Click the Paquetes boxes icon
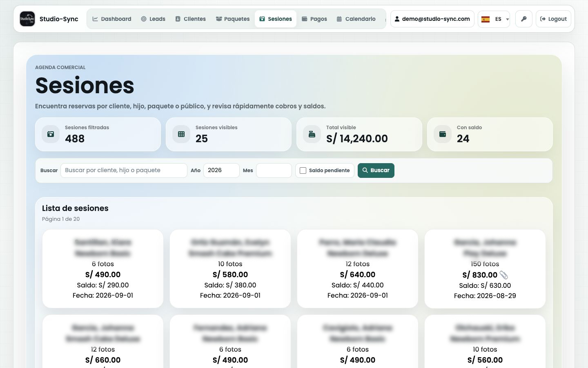Screen dimensions: 588x368 [219, 19]
